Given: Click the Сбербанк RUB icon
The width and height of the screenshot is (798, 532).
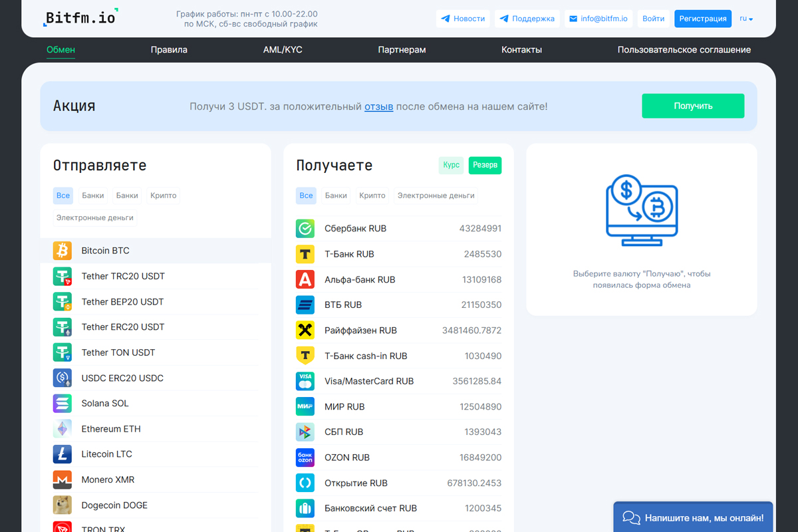Looking at the screenshot, I should coord(305,228).
